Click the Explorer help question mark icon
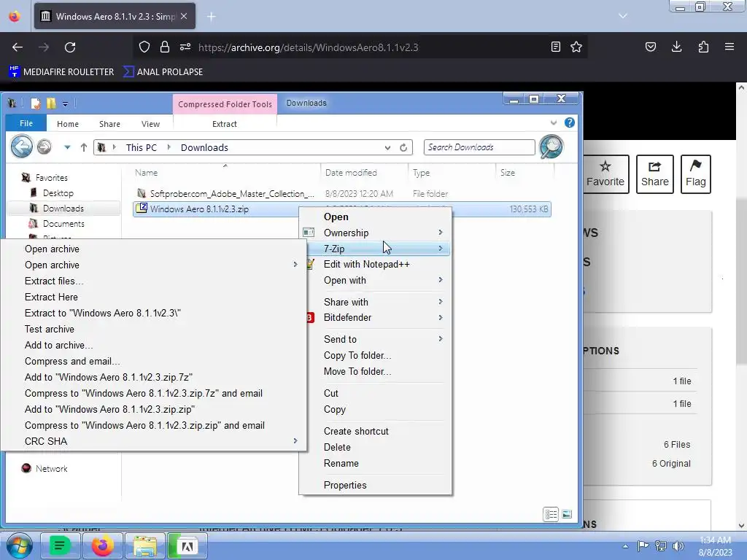 [569, 122]
